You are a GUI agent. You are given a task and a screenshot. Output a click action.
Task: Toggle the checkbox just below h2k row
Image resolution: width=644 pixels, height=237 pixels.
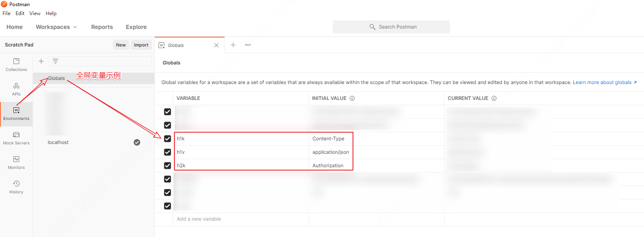pos(168,179)
